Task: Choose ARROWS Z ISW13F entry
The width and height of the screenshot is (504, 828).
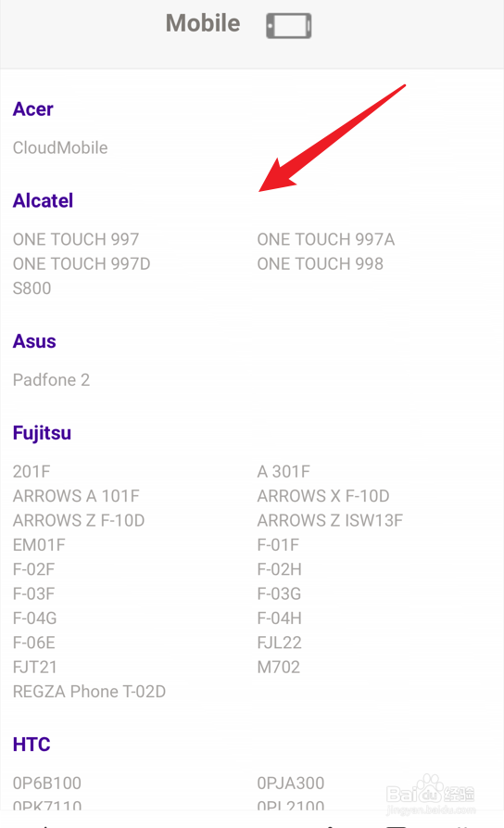Action: click(330, 520)
